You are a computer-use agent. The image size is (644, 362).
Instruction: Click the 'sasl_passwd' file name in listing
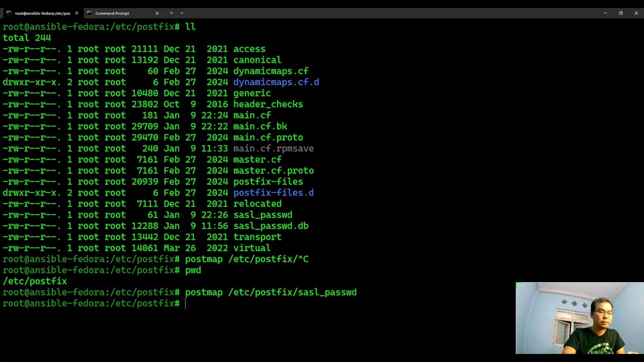263,215
